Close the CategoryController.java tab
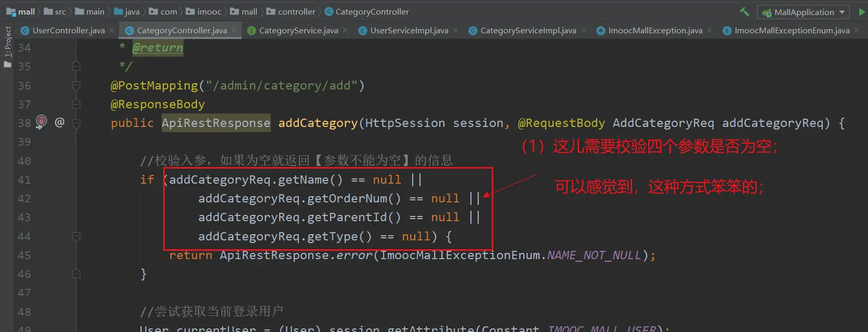 234,31
